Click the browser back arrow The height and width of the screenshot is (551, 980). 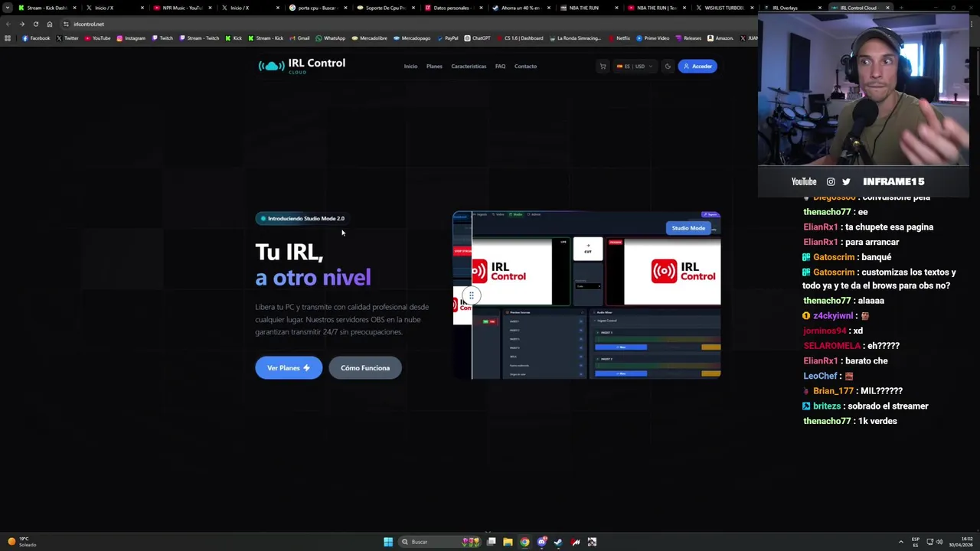coord(8,24)
